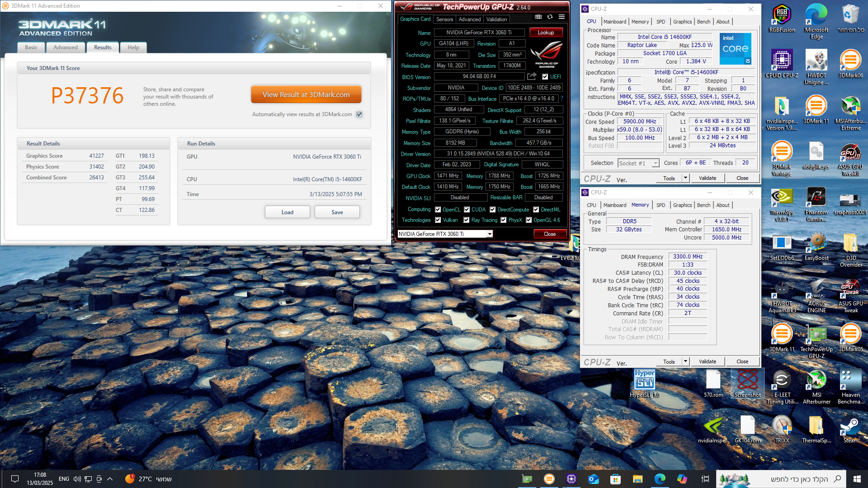Click the Load button in 3DMark 11

(288, 212)
